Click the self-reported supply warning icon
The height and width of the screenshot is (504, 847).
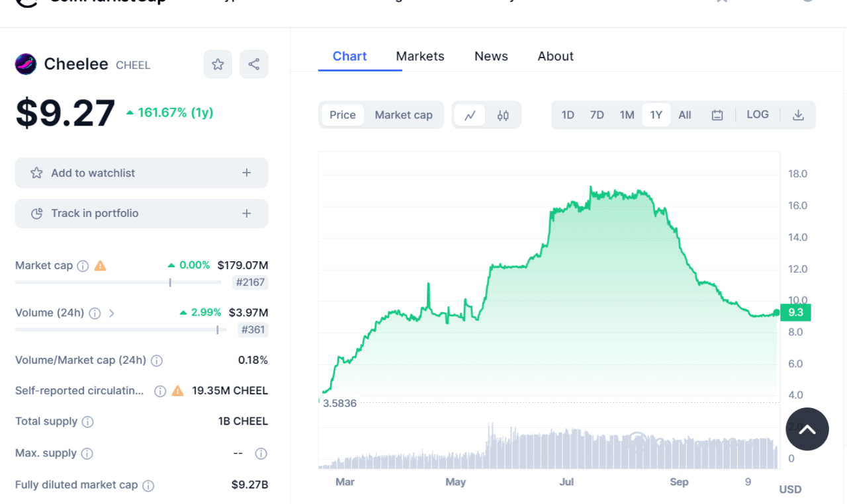pyautogui.click(x=177, y=391)
